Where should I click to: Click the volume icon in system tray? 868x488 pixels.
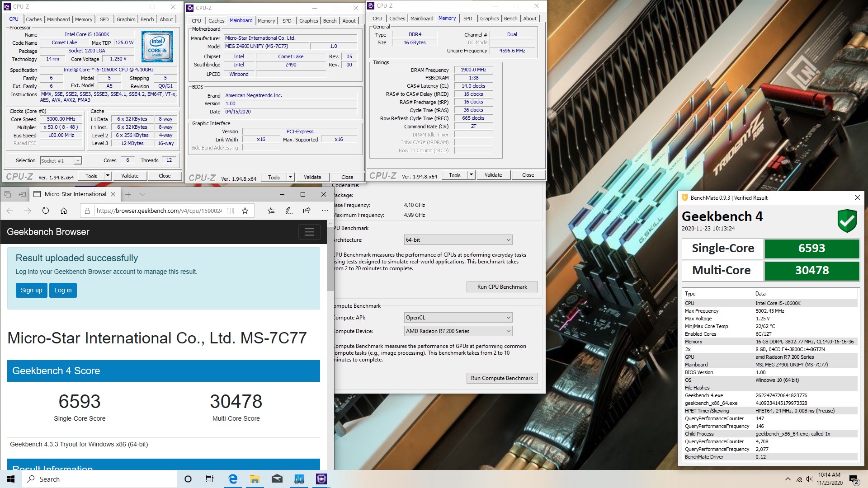tap(809, 479)
